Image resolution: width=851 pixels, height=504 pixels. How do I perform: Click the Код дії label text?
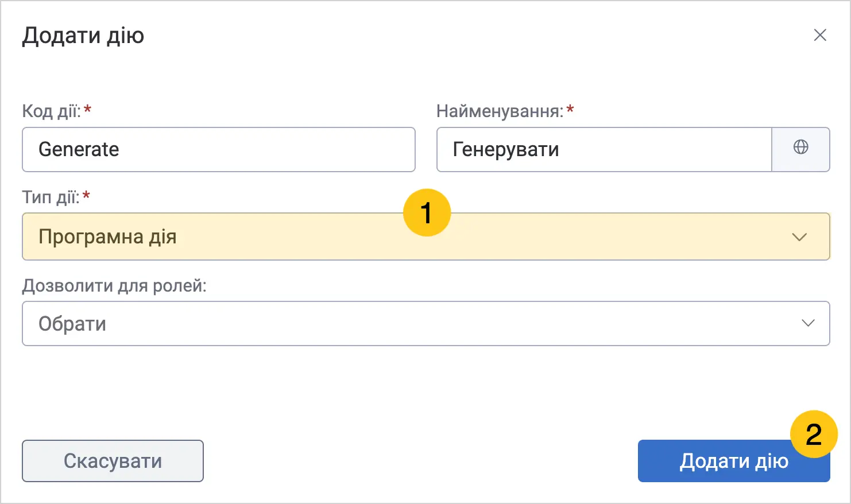click(52, 111)
